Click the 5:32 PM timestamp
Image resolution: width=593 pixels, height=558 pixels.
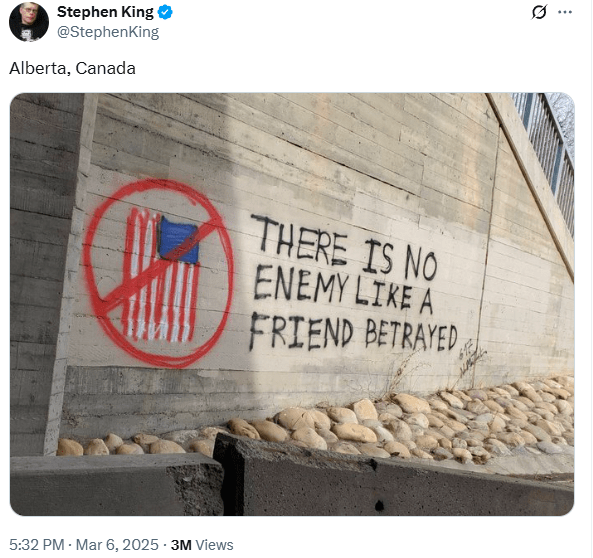click(37, 545)
